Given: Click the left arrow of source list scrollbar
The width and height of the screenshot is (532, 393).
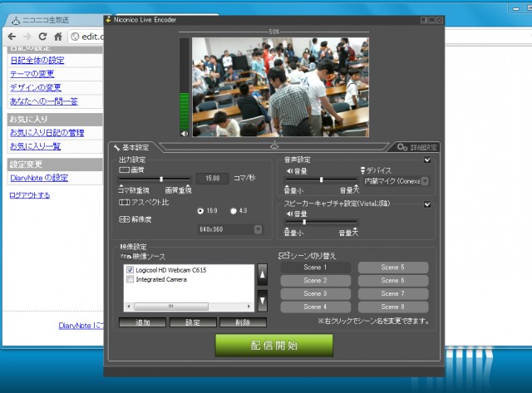Looking at the screenshot, I should coord(129,307).
